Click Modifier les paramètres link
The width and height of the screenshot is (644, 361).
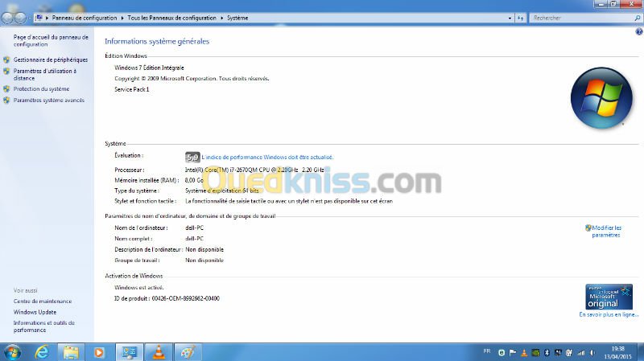coord(606,232)
